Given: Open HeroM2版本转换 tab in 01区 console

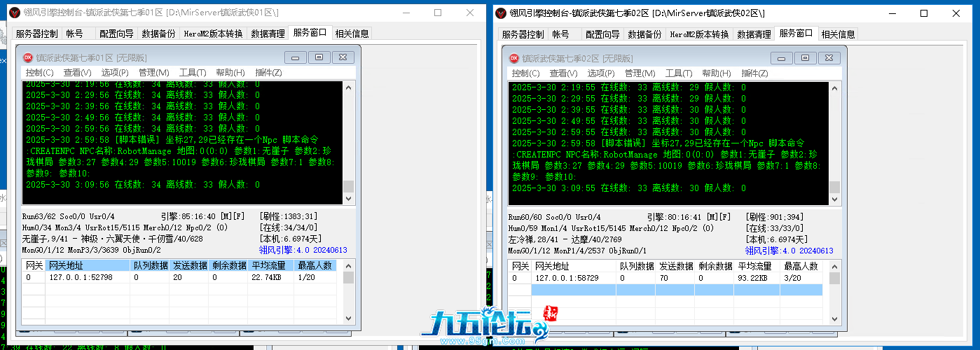Looking at the screenshot, I should pyautogui.click(x=213, y=34).
